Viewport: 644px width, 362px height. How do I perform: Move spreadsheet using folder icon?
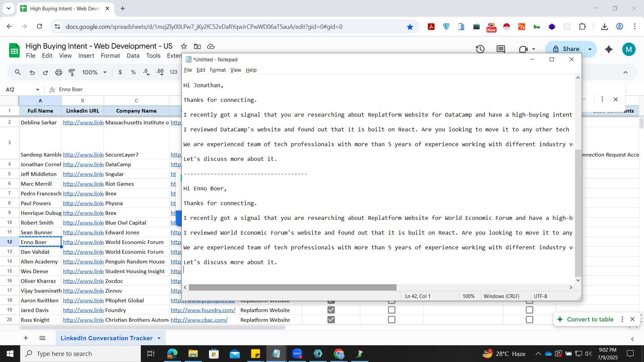(x=197, y=46)
